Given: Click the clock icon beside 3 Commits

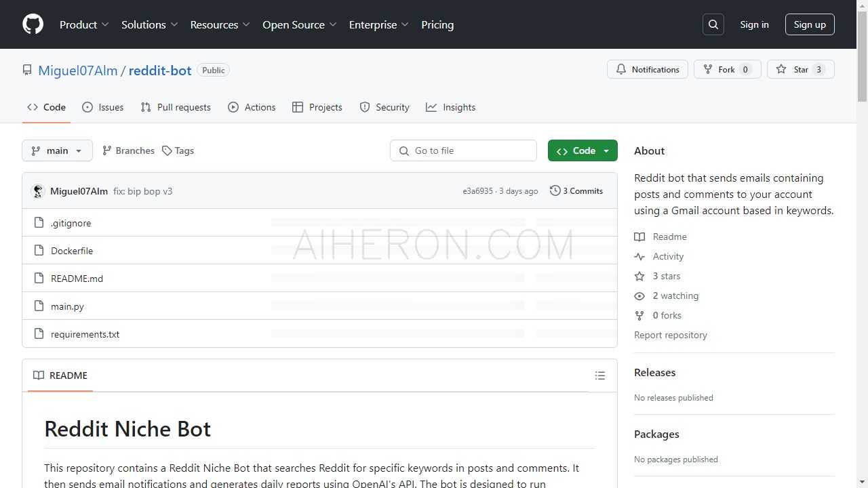Looking at the screenshot, I should click(555, 191).
